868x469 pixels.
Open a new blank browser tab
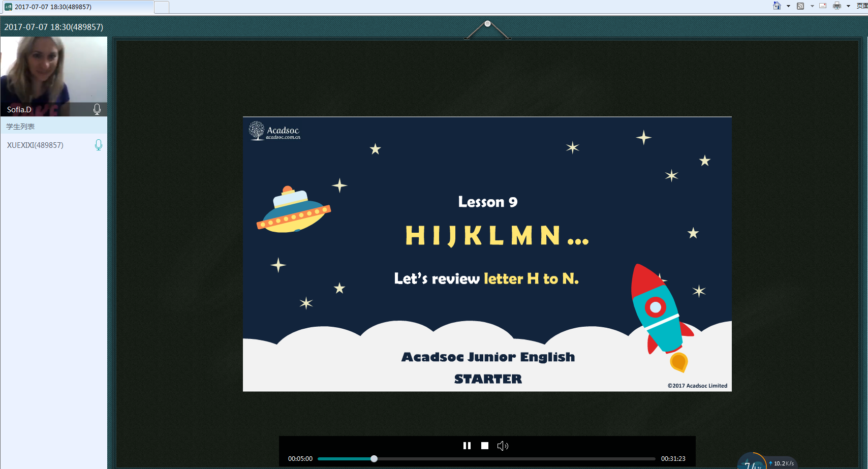pyautogui.click(x=162, y=7)
